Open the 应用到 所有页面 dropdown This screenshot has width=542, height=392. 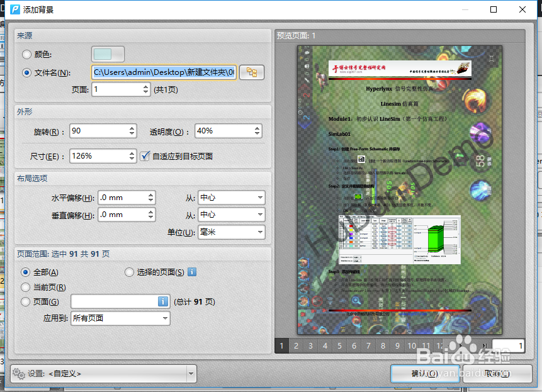(120, 318)
